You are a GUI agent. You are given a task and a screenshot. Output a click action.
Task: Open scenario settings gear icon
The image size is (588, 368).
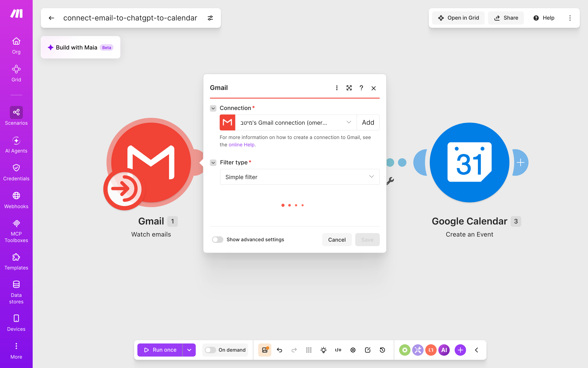tap(353, 350)
